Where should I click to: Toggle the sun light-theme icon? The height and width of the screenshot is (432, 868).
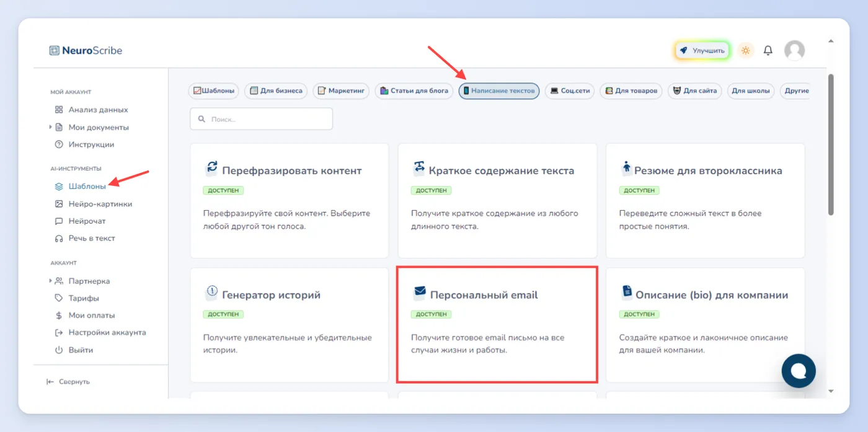(x=746, y=50)
